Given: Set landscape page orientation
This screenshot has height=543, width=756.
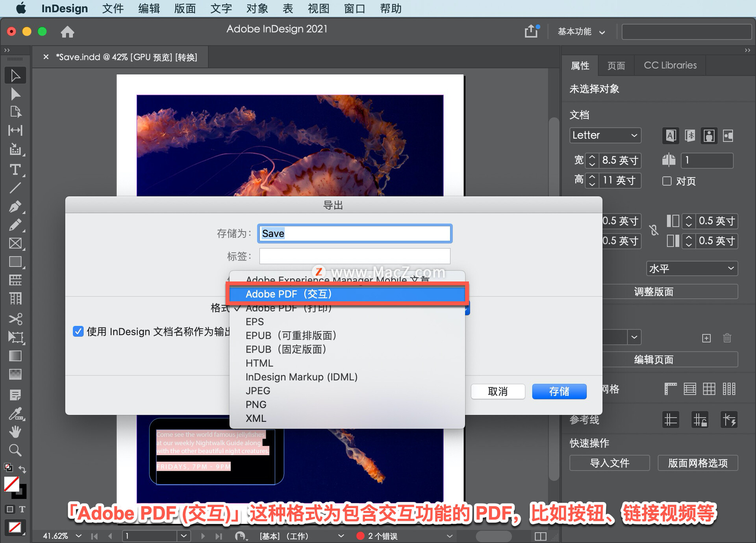Looking at the screenshot, I should [728, 136].
